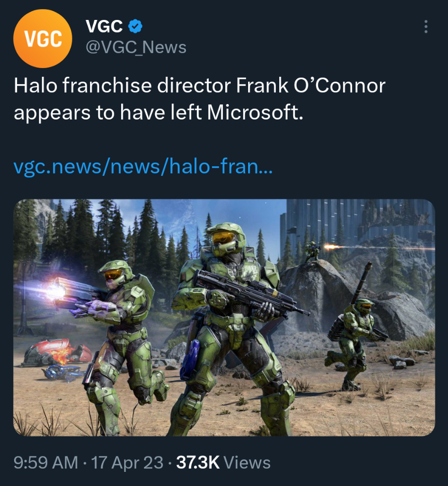
Task: Open the Halo Infinite image preview
Action: (x=224, y=318)
